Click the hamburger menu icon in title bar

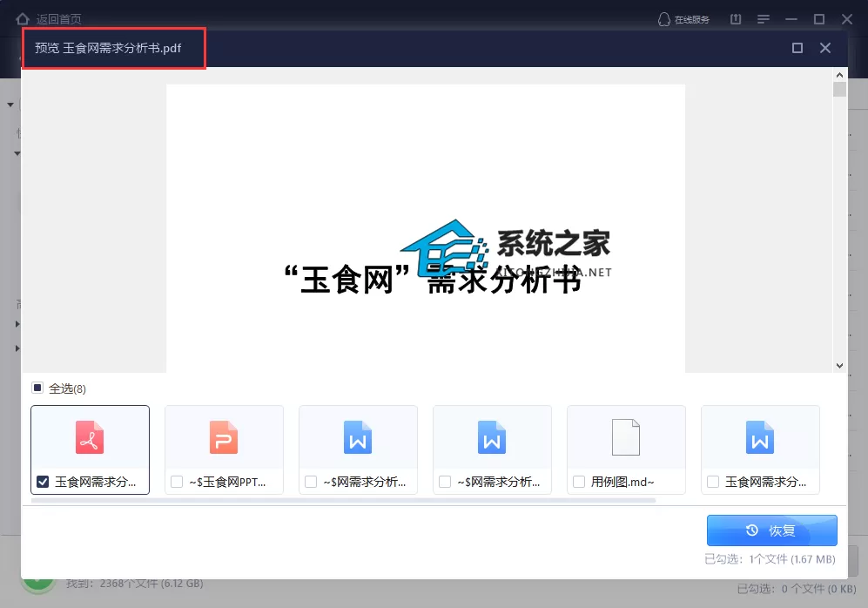tap(764, 19)
